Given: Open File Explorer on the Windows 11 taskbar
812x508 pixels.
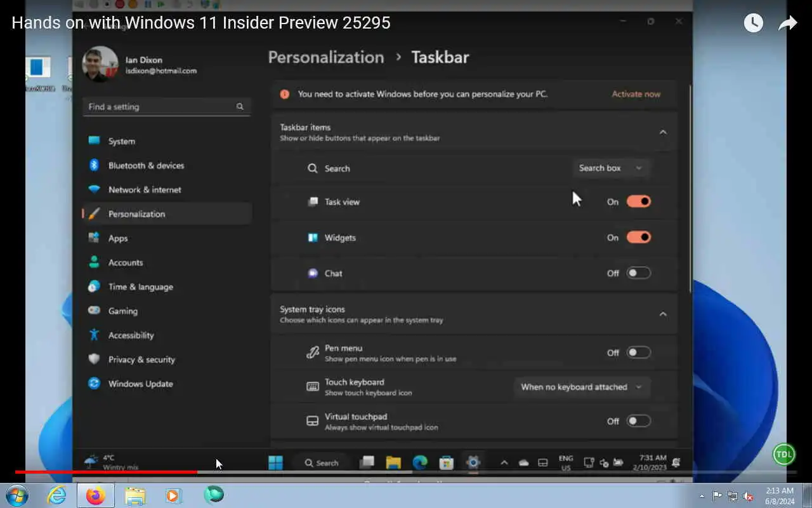Looking at the screenshot, I should click(393, 463).
